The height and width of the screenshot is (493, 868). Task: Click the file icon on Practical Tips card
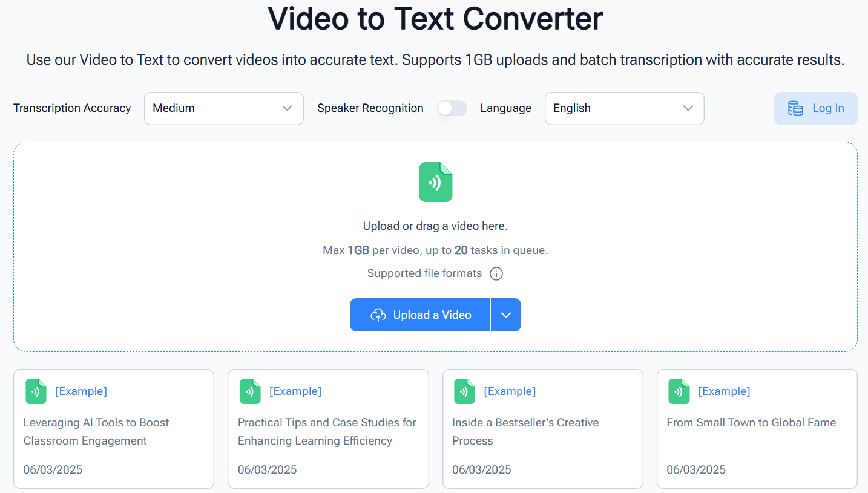tap(250, 391)
